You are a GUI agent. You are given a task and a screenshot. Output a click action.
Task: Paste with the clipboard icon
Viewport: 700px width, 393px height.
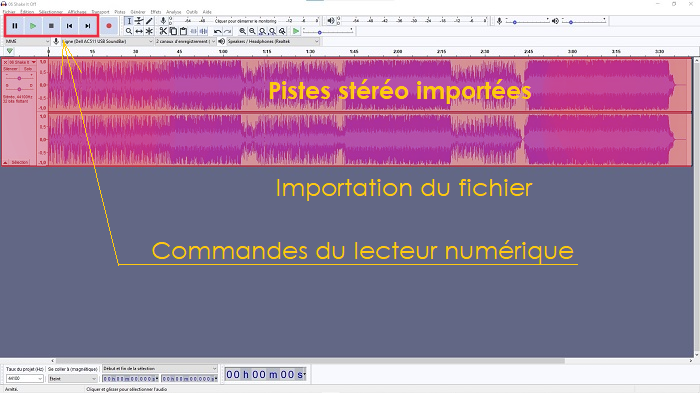pyautogui.click(x=183, y=31)
